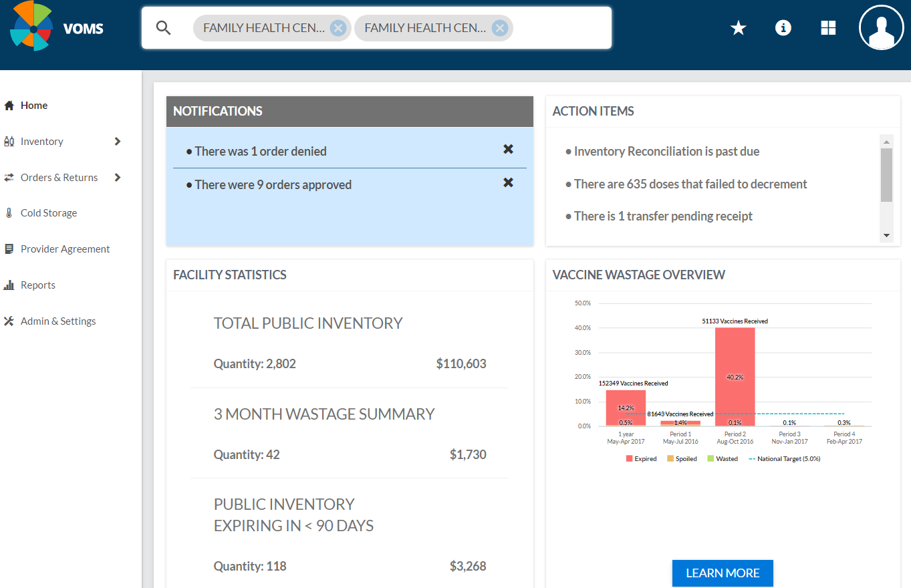This screenshot has width=911, height=588.
Task: Dismiss the 9 orders approved notification
Action: (x=508, y=182)
